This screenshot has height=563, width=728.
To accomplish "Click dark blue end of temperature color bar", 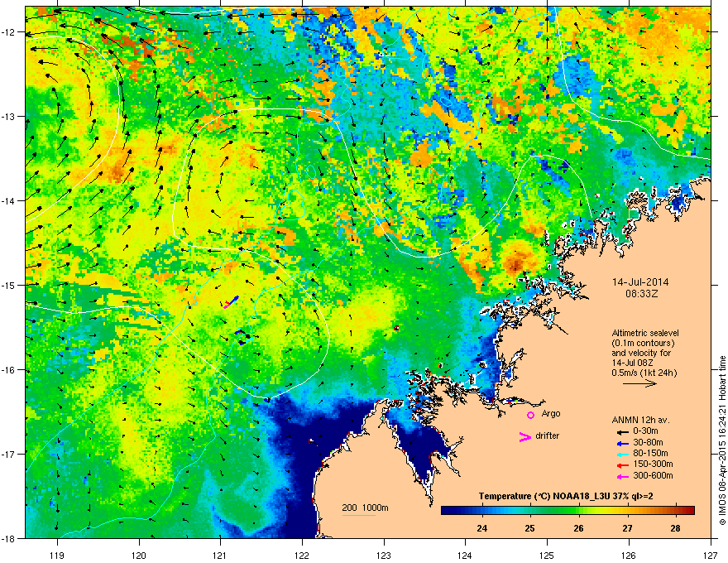I will point(446,510).
